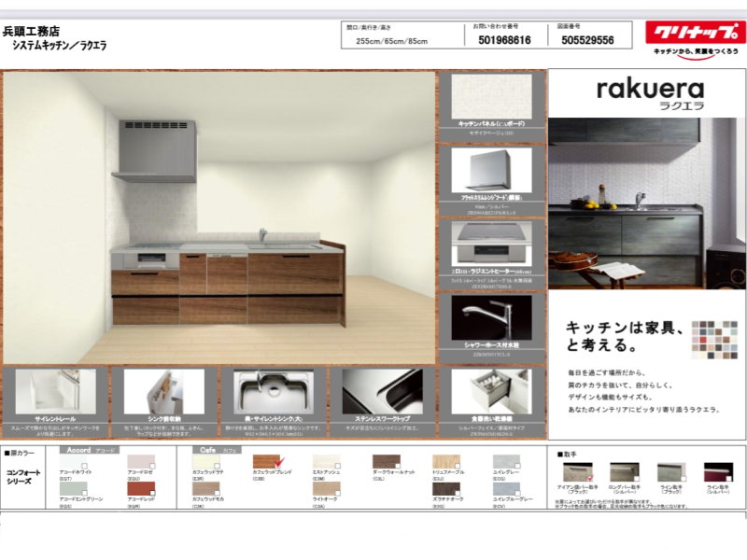View the ステンレスワークトップ thumbnail
Image resolution: width=747 pixels, height=560 pixels.
[382, 391]
